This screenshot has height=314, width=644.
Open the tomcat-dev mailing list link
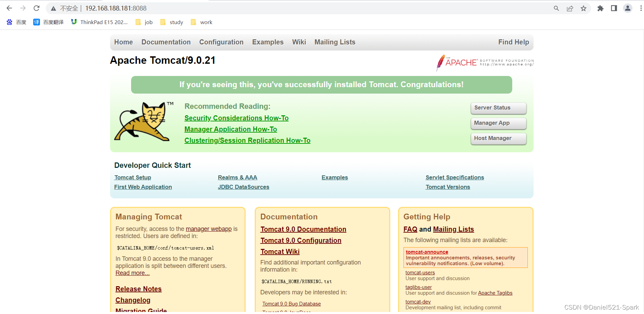(418, 302)
